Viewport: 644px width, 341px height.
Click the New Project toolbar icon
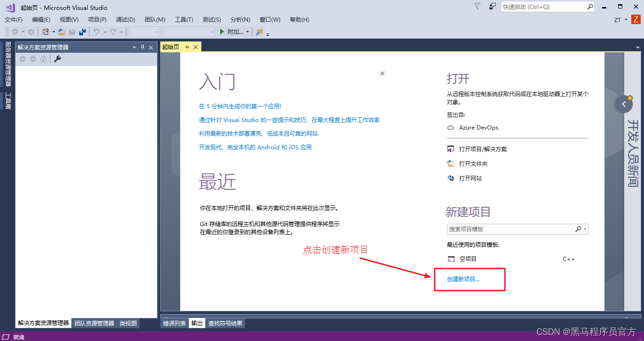click(x=46, y=32)
